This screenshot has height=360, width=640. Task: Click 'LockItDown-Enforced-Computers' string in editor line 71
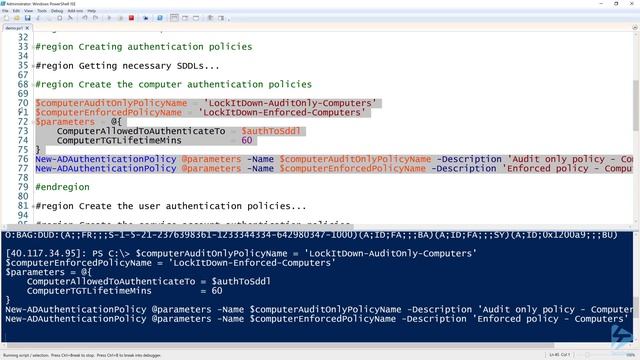click(x=282, y=113)
